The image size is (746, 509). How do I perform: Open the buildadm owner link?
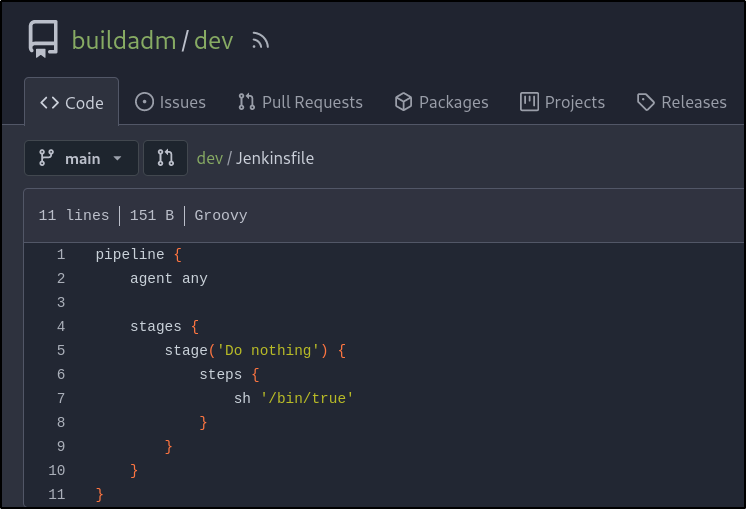(123, 41)
